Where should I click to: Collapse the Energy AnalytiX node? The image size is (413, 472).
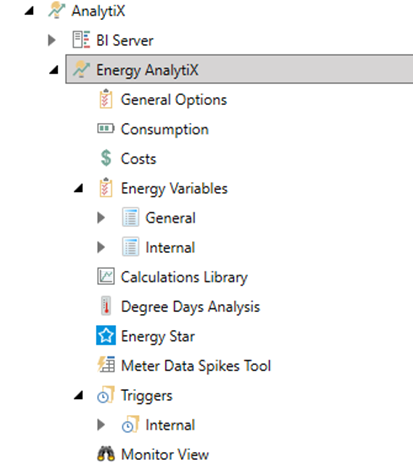pos(54,70)
